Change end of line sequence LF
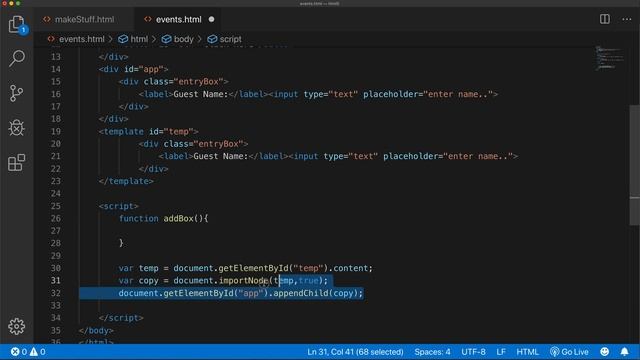 click(x=501, y=351)
